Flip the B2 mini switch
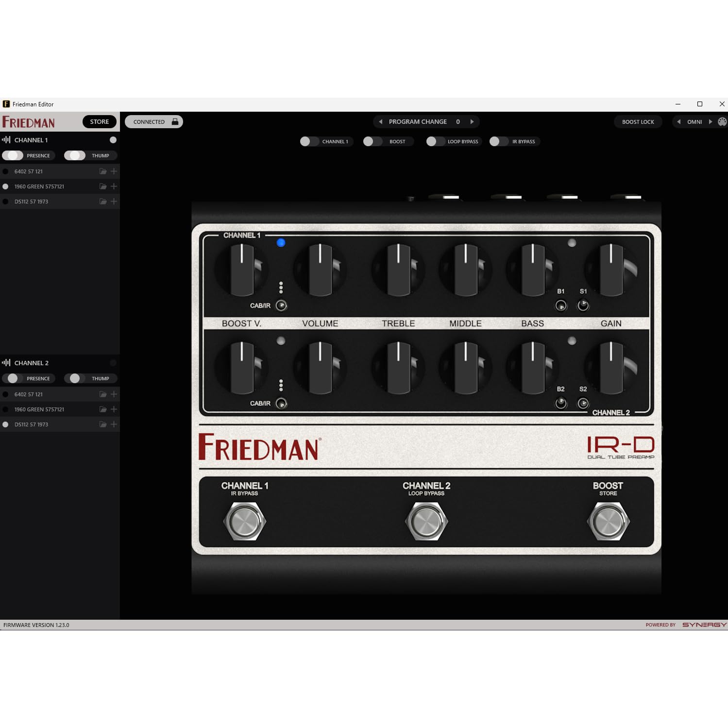The height and width of the screenshot is (728, 728). (561, 403)
